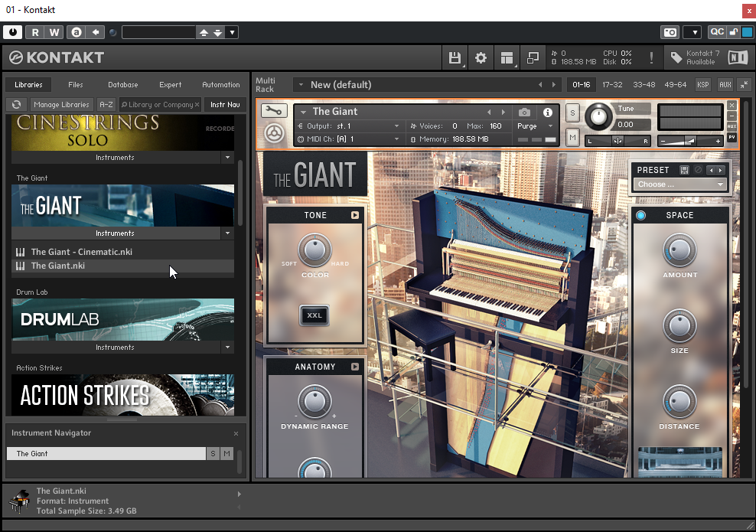Click the COLOR knob in TONE
756x532 pixels.
pyautogui.click(x=314, y=250)
